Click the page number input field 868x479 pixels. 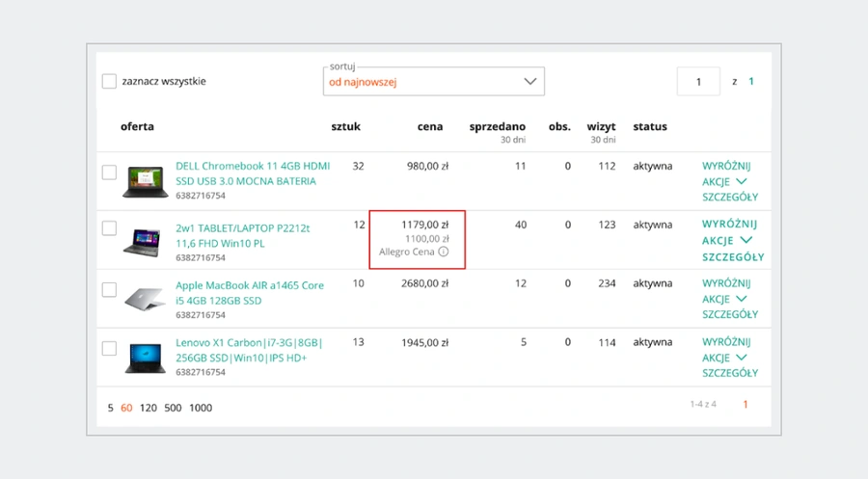click(x=698, y=81)
